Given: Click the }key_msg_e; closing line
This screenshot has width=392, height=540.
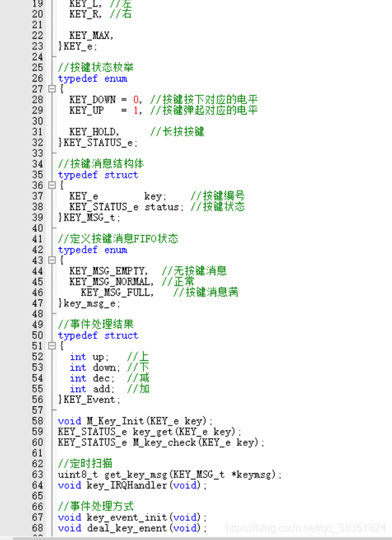Looking at the screenshot, I should (x=90, y=304).
